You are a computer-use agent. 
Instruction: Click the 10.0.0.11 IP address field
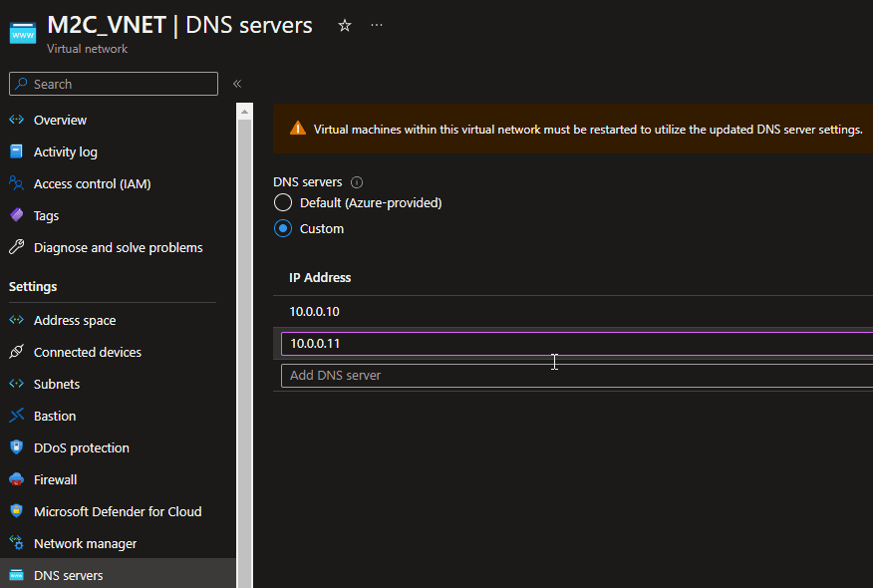577,344
